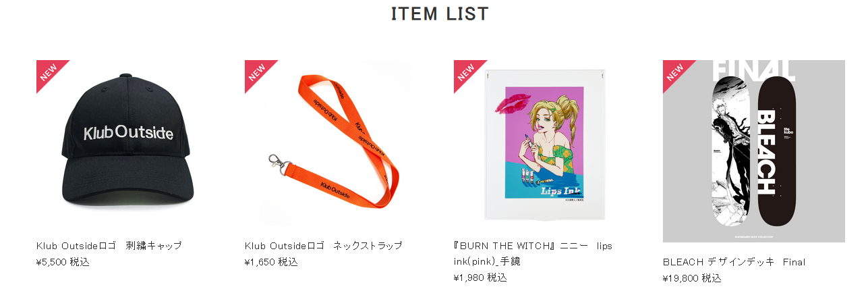
Task: Open the Klub Outsideロゴ 刺繍キャップ title link
Action: 109,246
